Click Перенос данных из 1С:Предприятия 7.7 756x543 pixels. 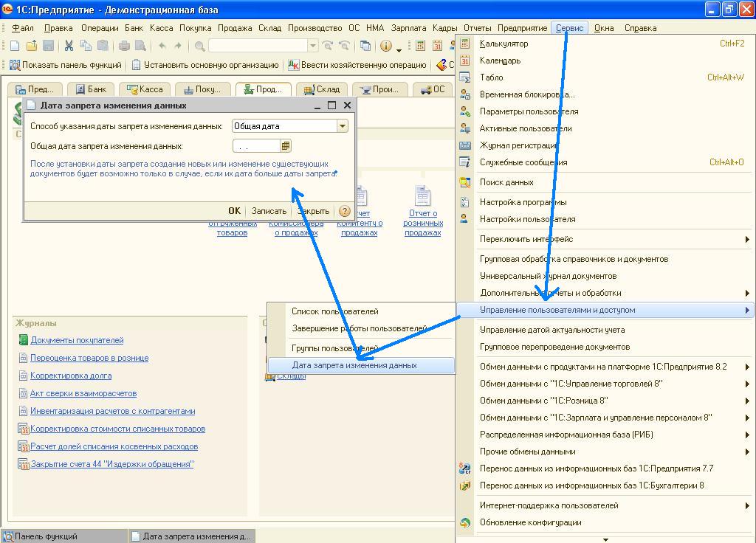click(x=605, y=468)
